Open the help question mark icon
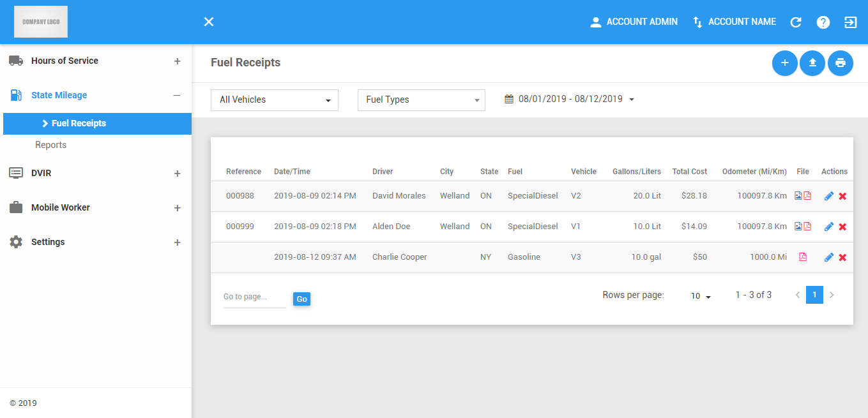The width and height of the screenshot is (868, 418). (823, 22)
